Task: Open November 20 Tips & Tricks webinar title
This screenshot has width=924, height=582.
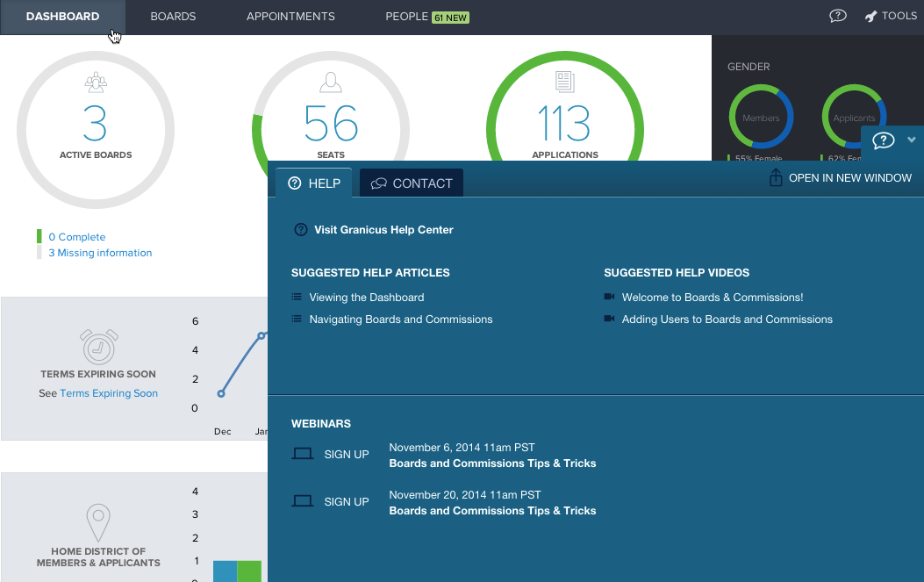Action: [x=492, y=511]
